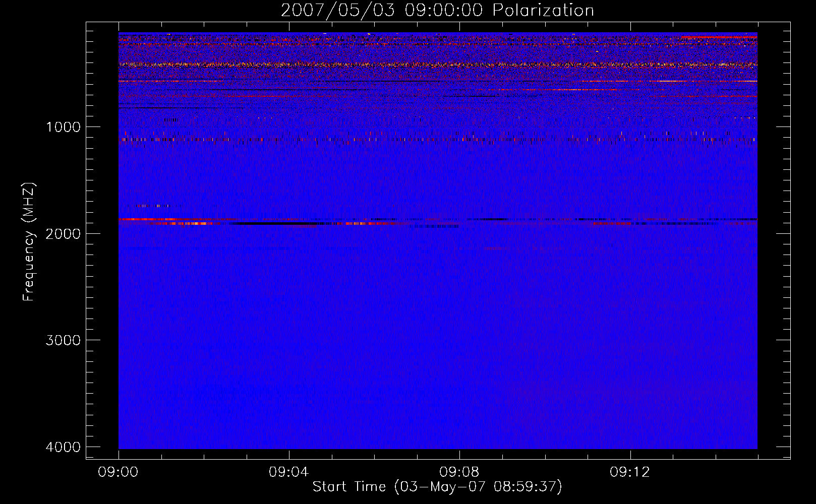Click the 09:00 time tick label
This screenshot has height=504, width=816.
(x=119, y=472)
